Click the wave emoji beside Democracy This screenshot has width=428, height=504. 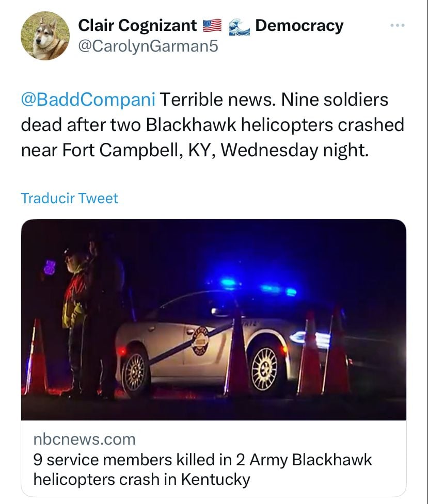pyautogui.click(x=239, y=27)
